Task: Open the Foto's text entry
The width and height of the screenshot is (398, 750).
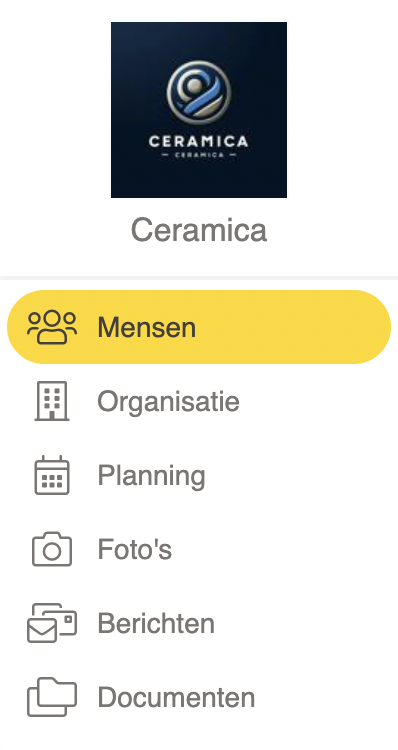Action: point(134,549)
